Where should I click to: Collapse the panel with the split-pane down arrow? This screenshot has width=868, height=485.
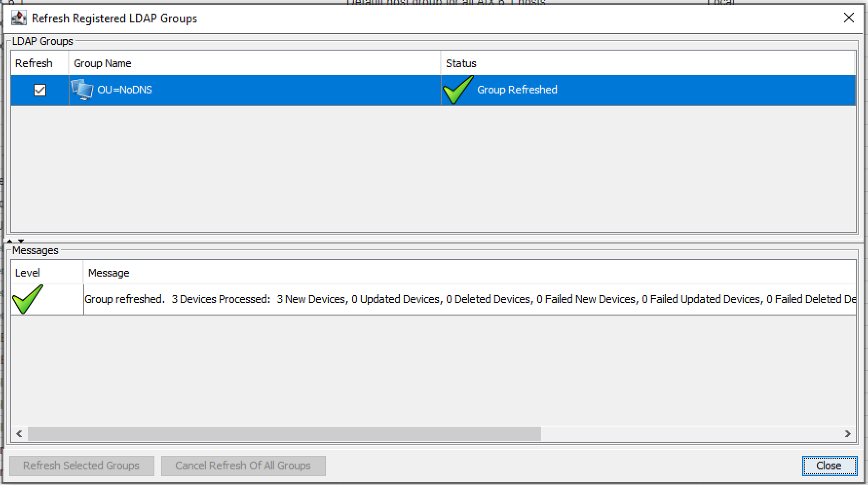coord(21,241)
